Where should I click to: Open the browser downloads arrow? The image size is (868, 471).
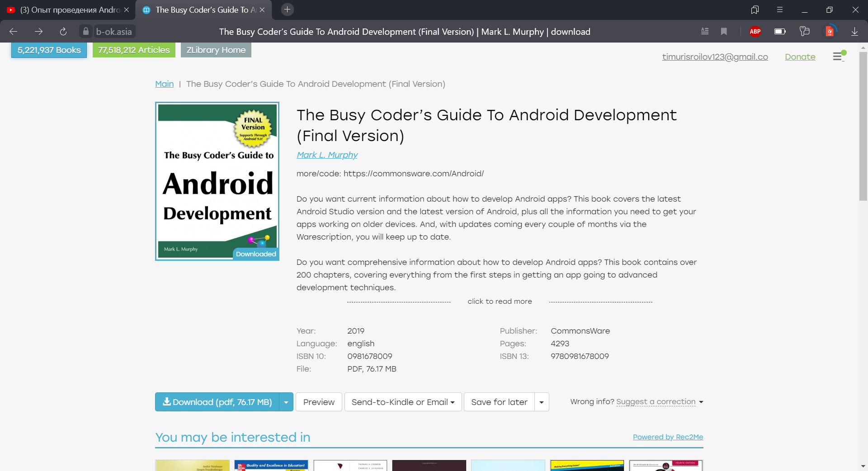(854, 32)
